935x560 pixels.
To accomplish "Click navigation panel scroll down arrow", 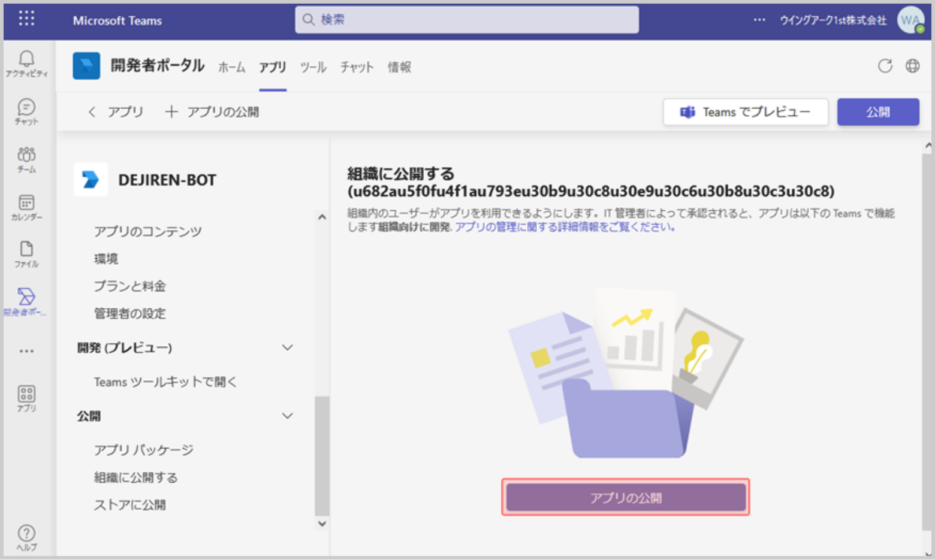I will (322, 523).
